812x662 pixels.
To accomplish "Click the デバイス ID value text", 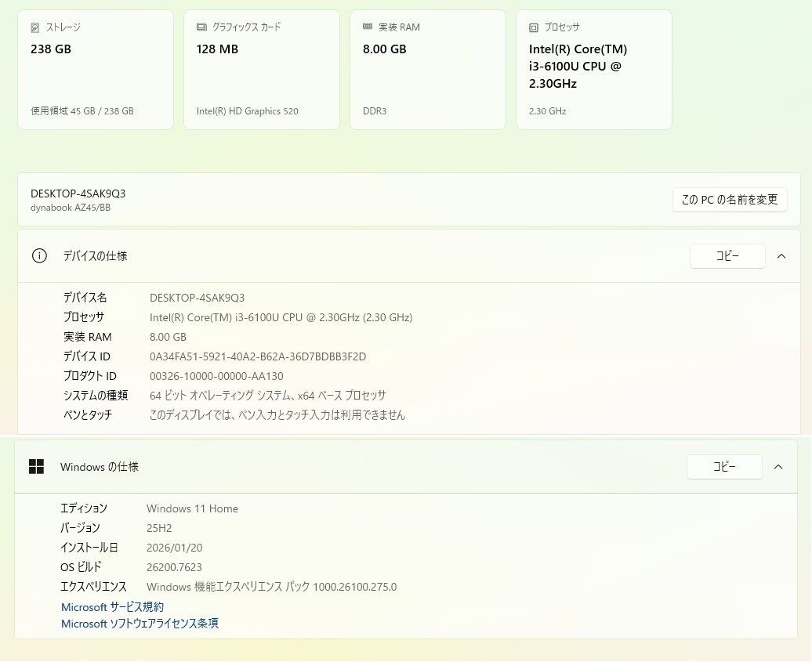I will tap(257, 356).
